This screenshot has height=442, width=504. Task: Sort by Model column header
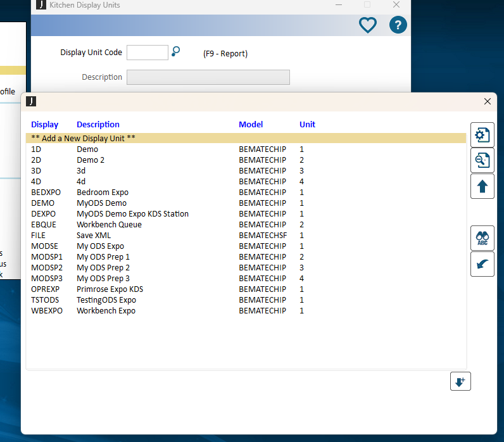(251, 124)
